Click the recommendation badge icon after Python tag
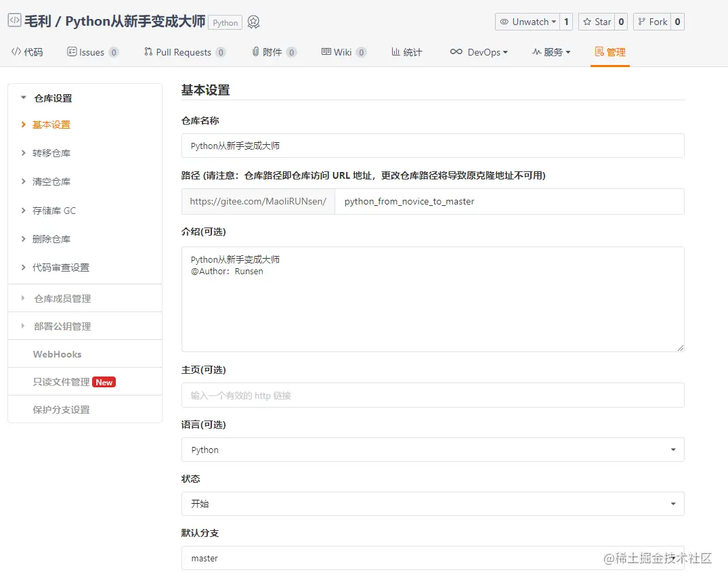This screenshot has height=581, width=728. [253, 22]
